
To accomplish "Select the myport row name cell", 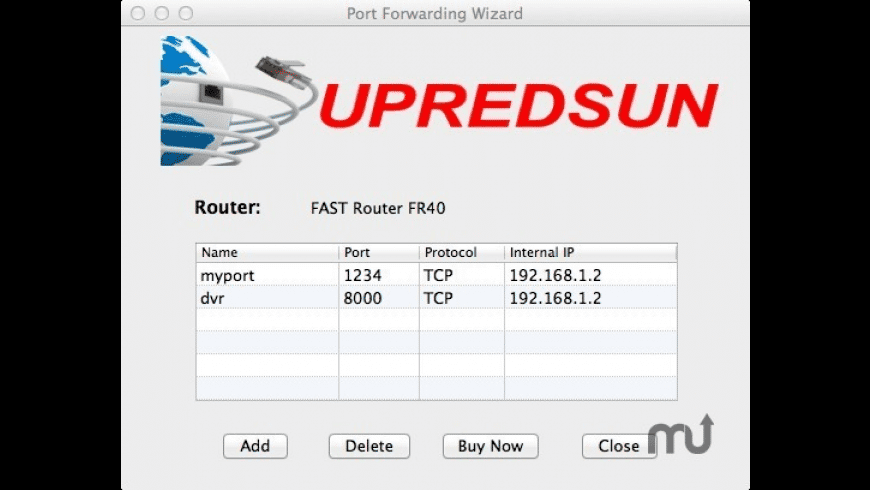I will (x=267, y=275).
